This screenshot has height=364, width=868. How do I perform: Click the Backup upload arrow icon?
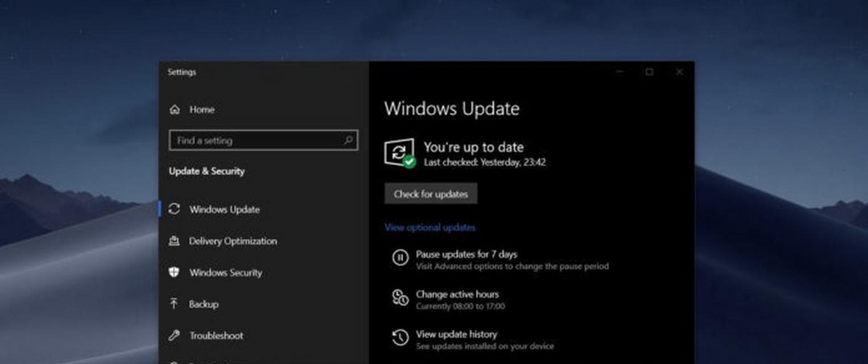(x=174, y=304)
